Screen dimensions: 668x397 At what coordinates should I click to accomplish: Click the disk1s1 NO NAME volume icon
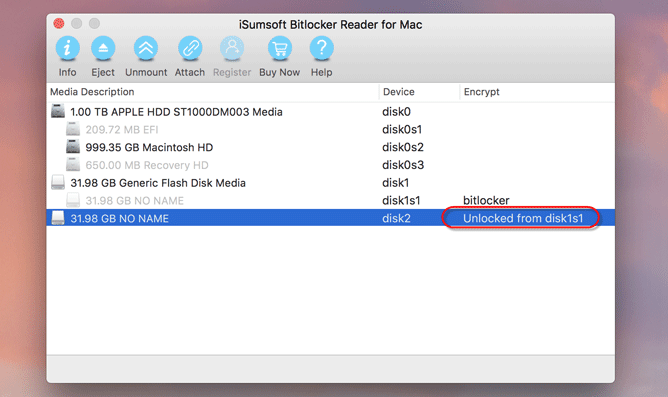(x=73, y=200)
